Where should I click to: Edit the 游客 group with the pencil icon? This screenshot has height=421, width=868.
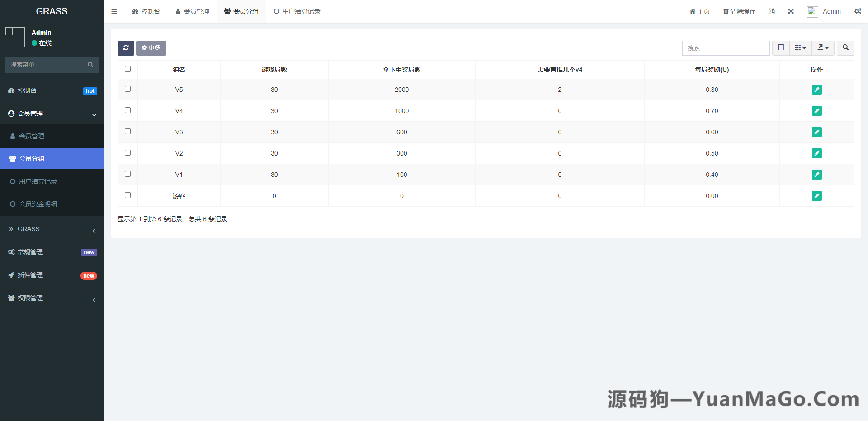816,196
